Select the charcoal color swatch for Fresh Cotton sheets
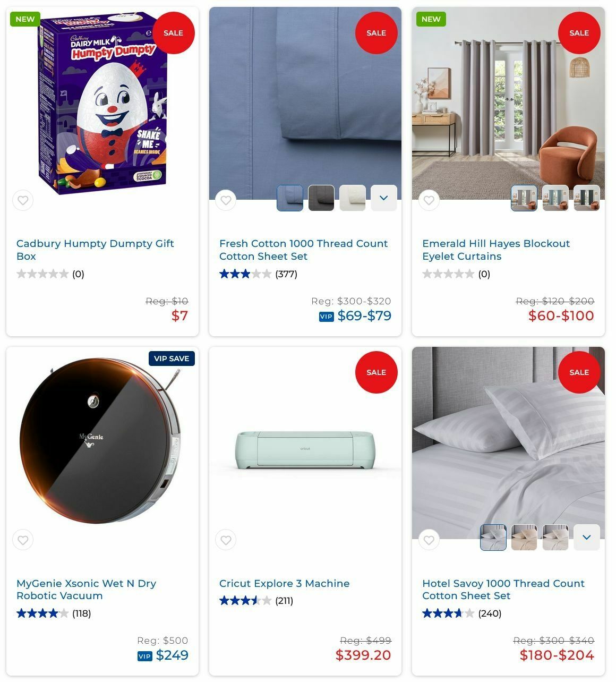The width and height of the screenshot is (616, 682). click(321, 198)
